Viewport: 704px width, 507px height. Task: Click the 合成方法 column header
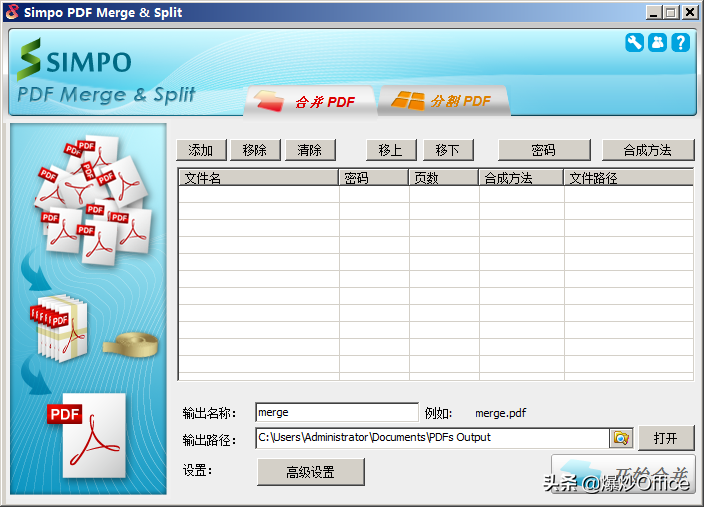coord(521,178)
